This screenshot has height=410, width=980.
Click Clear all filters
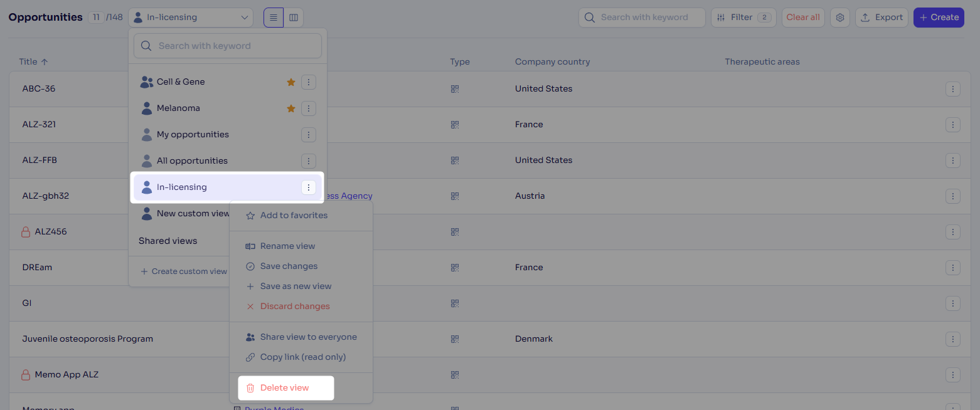point(803,18)
